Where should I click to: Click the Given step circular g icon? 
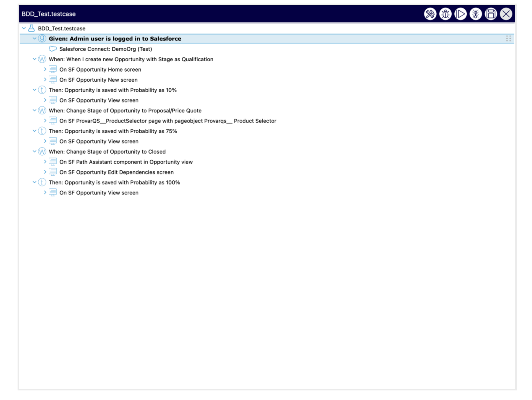coord(42,39)
